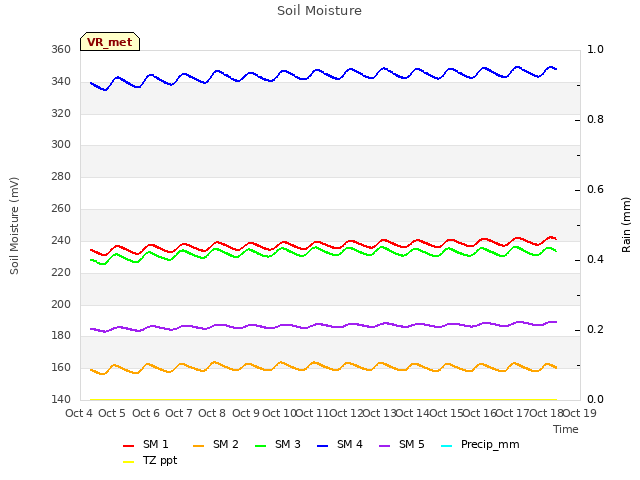Click the 0.6 right-axis tick label
Viewport: 640px width, 480px height.
pyautogui.click(x=595, y=189)
